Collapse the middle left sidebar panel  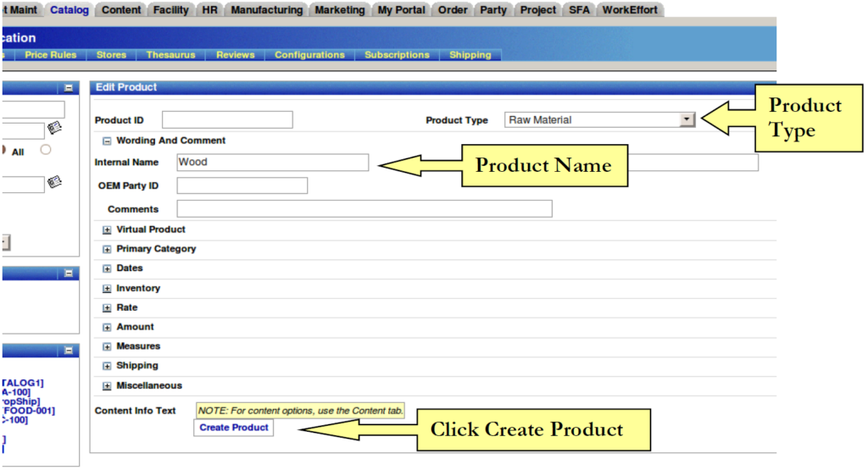click(69, 274)
